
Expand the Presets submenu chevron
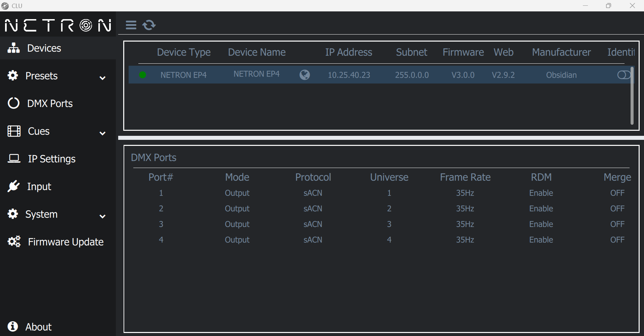pyautogui.click(x=103, y=78)
